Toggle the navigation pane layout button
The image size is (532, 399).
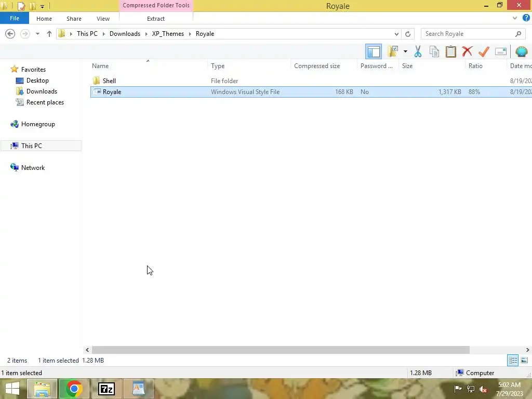click(374, 51)
